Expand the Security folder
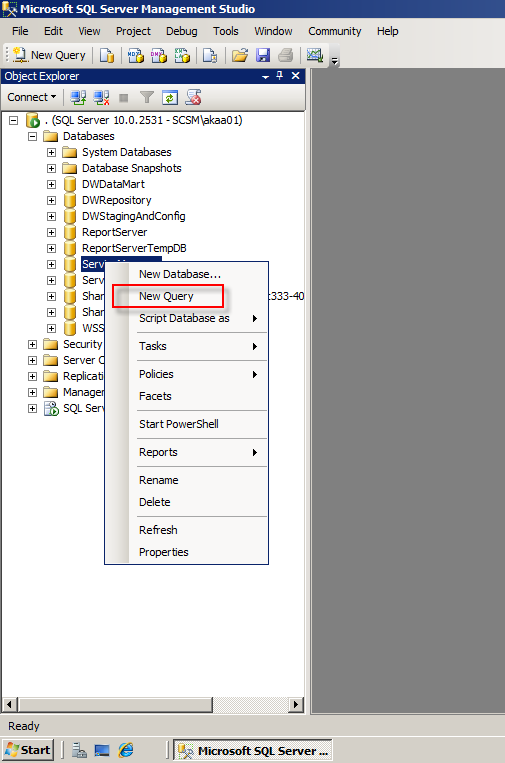The height and width of the screenshot is (763, 505). pos(33,345)
